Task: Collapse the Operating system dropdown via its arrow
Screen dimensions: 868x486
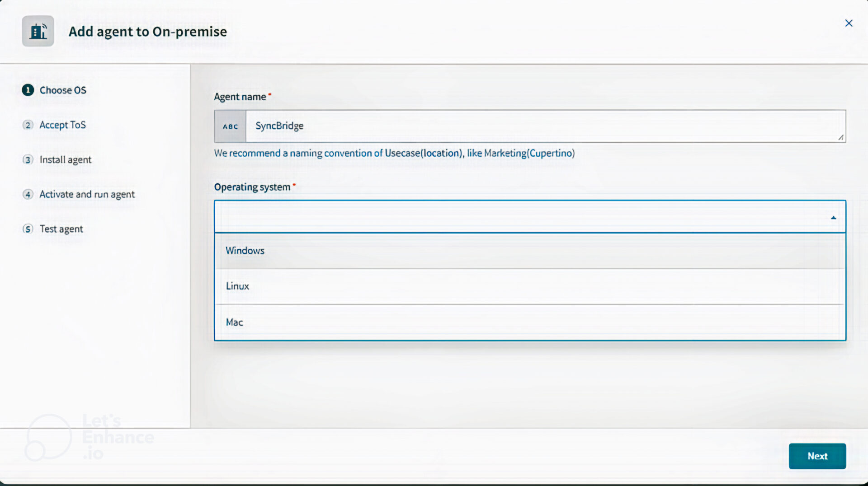Action: [x=833, y=218]
